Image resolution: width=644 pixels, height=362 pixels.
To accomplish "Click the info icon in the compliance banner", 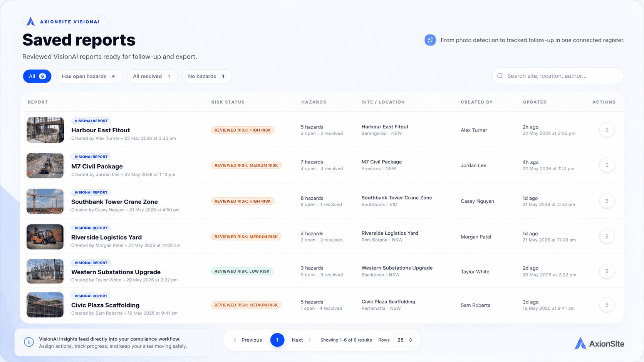I will [x=29, y=342].
